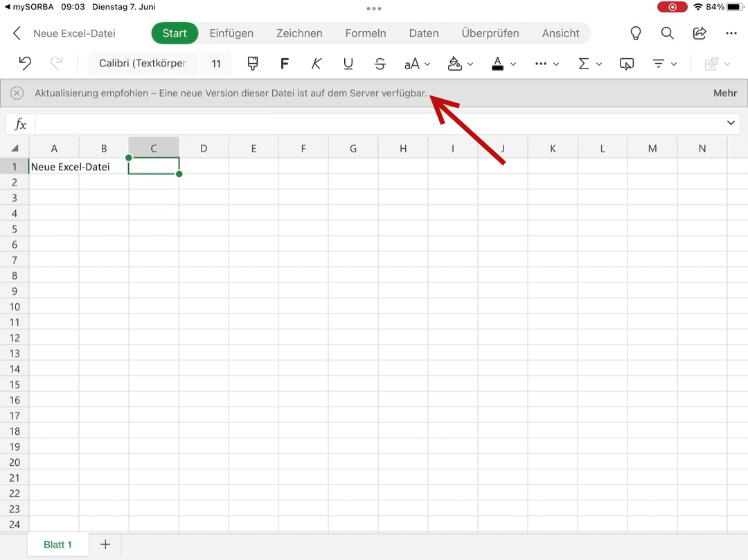Image resolution: width=748 pixels, height=560 pixels.
Task: Switch to the Einfügen tab
Action: [231, 33]
